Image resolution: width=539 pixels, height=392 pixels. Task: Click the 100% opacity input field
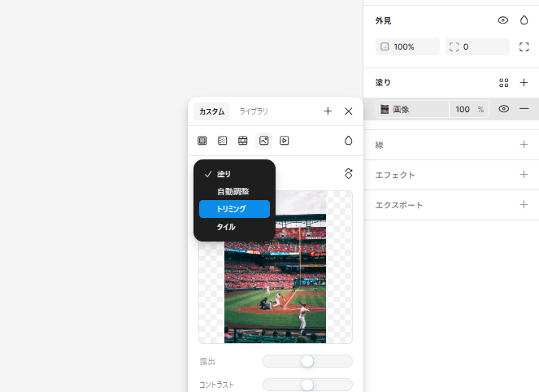coord(408,47)
